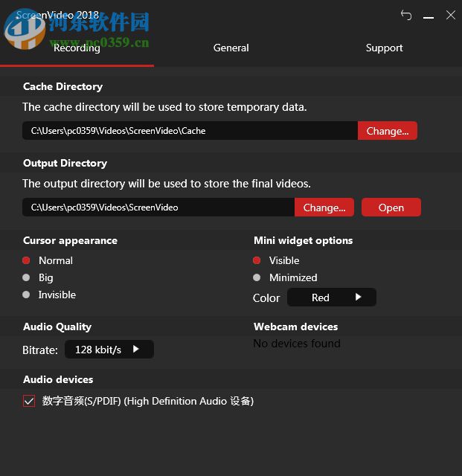
Task: Click the 'Audio devices' heading
Action: (x=58, y=379)
